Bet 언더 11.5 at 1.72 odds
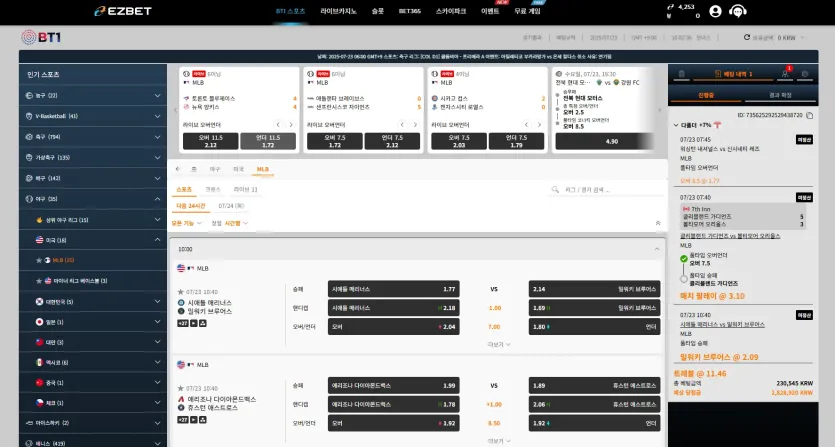This screenshot has width=835, height=447. 268,141
